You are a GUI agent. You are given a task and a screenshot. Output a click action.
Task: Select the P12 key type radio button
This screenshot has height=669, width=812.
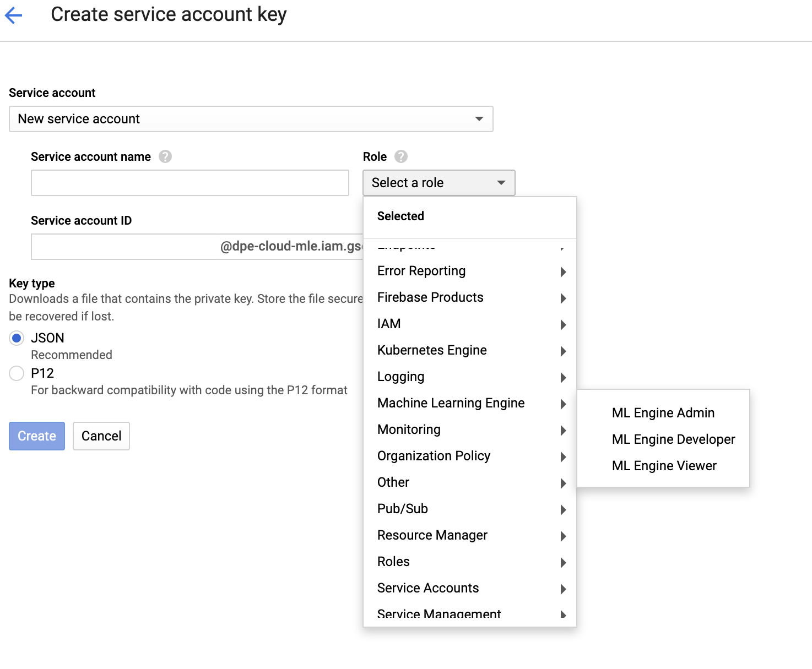click(17, 373)
